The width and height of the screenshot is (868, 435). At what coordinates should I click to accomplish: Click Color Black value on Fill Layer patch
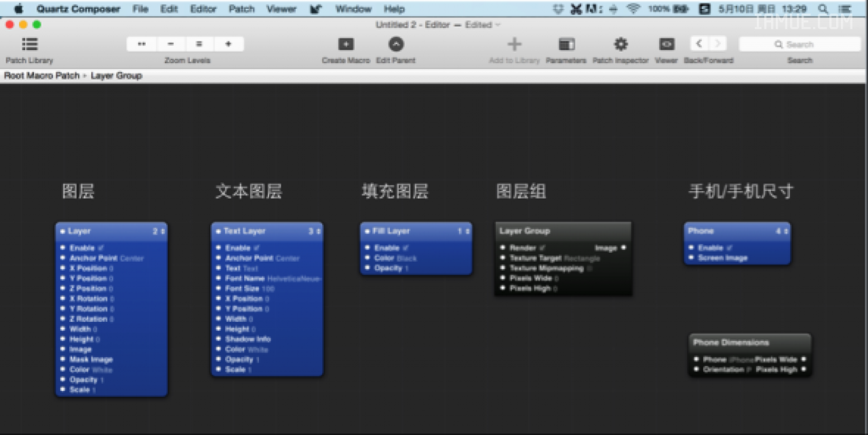coord(406,258)
